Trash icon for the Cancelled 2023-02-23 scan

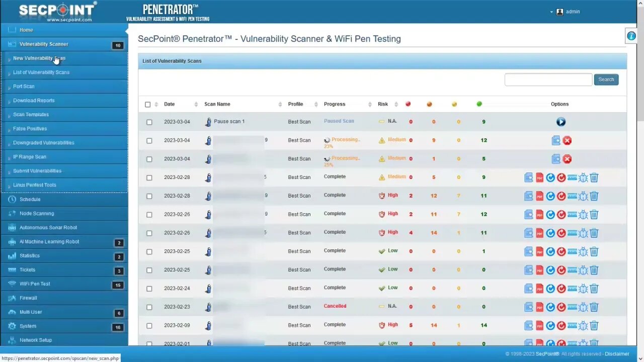(594, 307)
